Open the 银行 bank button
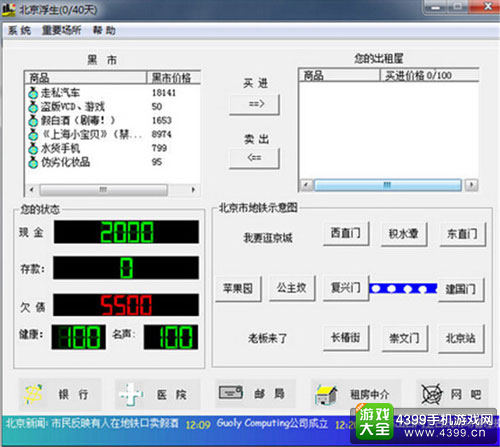The width and height of the screenshot is (500, 447). pyautogui.click(x=60, y=394)
